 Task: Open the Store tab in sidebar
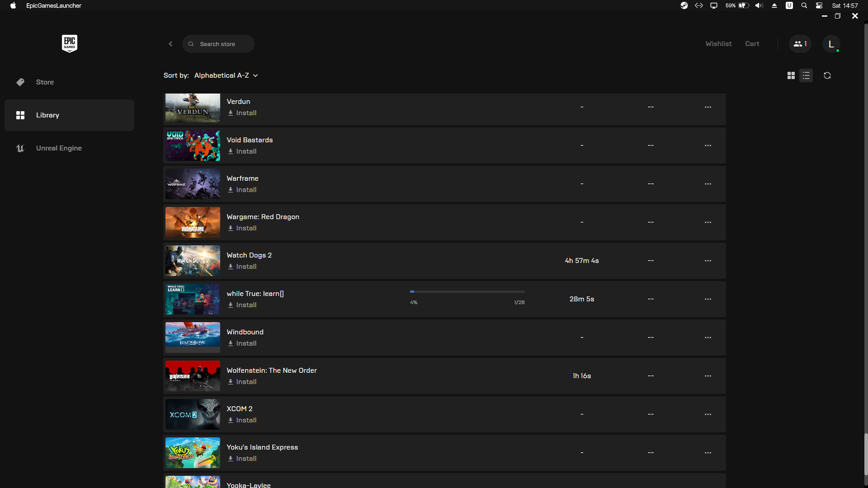[x=45, y=82]
